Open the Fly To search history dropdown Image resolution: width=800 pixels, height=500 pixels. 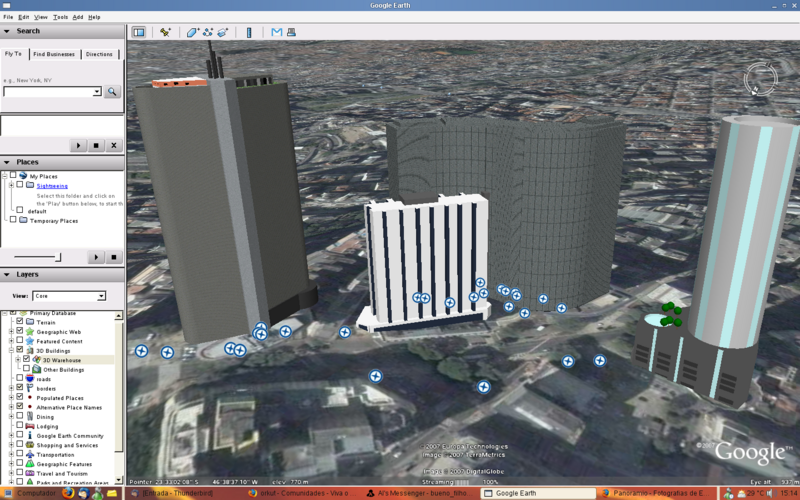(x=97, y=92)
